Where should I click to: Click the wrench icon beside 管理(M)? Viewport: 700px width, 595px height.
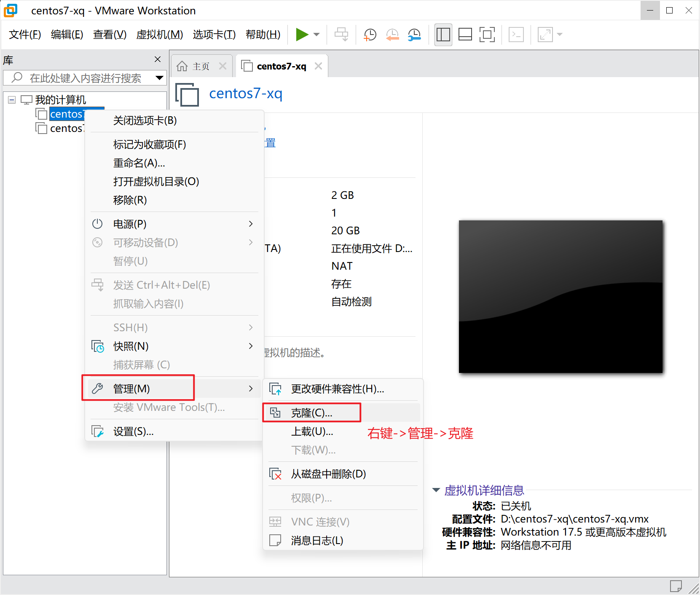click(x=97, y=389)
